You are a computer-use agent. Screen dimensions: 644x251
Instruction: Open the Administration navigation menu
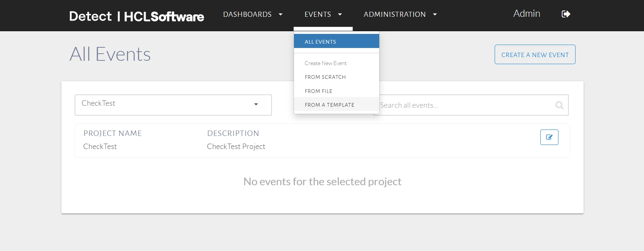pyautogui.click(x=394, y=14)
